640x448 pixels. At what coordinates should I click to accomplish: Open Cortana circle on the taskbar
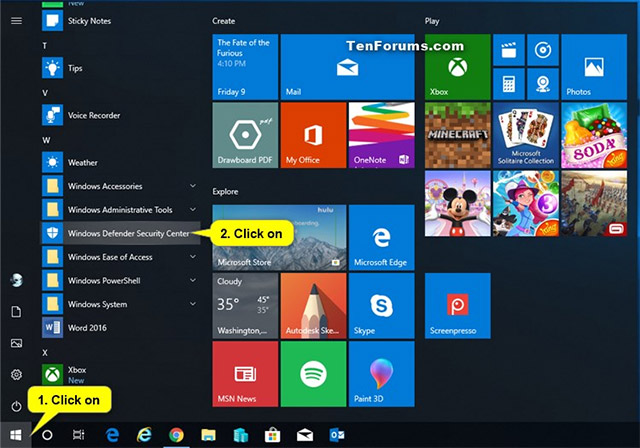47,435
